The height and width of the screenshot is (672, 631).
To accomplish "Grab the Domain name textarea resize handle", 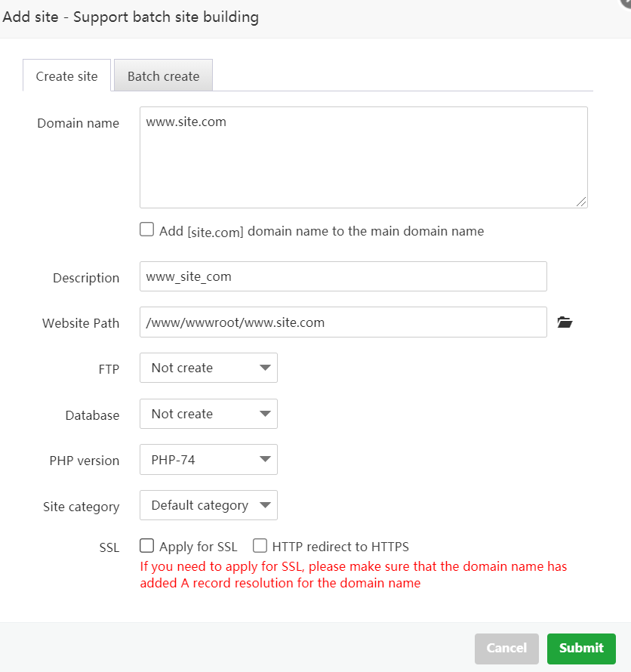I will (x=581, y=202).
